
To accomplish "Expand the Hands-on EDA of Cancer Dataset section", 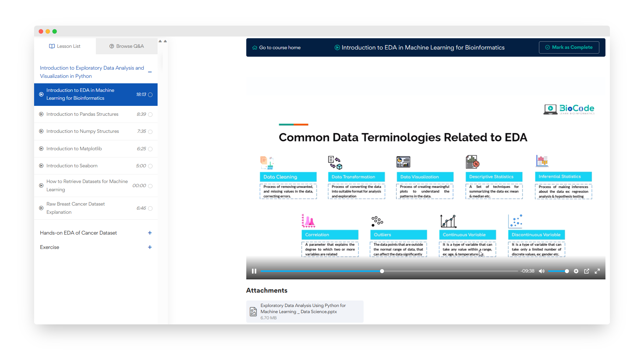I will tap(150, 233).
